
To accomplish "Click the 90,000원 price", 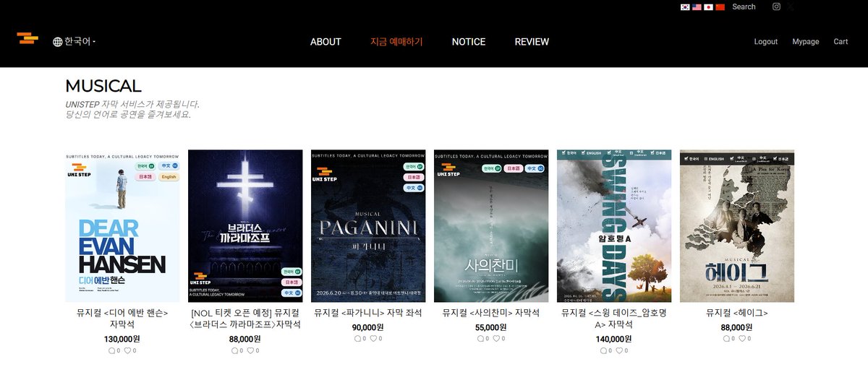I will (368, 327).
